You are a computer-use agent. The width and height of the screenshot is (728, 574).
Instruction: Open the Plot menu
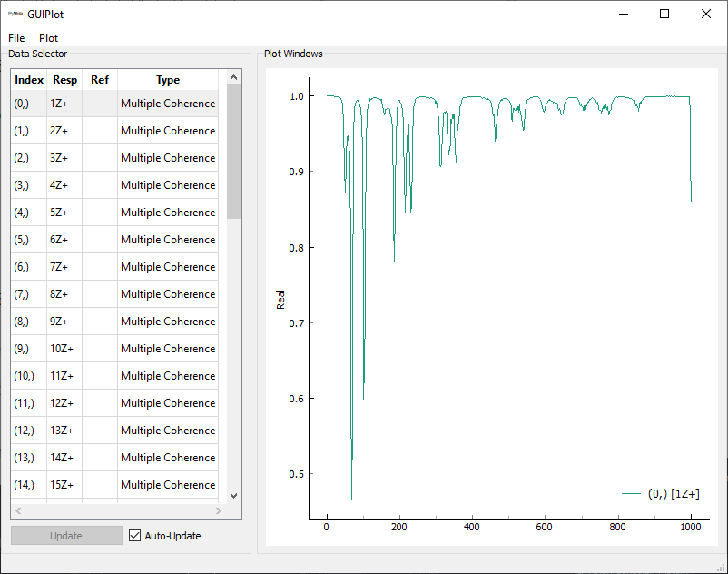(x=48, y=38)
